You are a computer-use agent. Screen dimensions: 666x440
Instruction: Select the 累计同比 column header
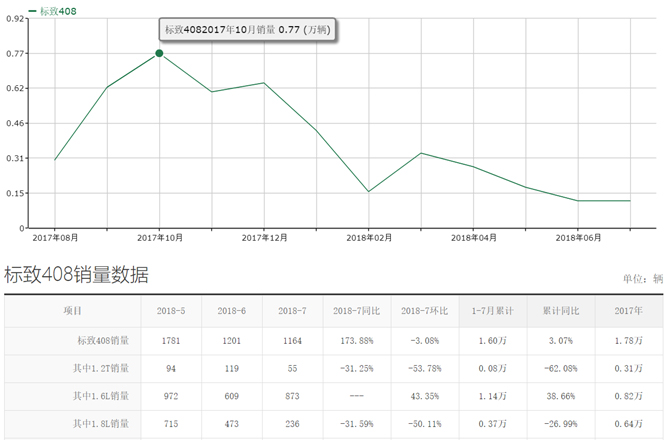click(561, 311)
